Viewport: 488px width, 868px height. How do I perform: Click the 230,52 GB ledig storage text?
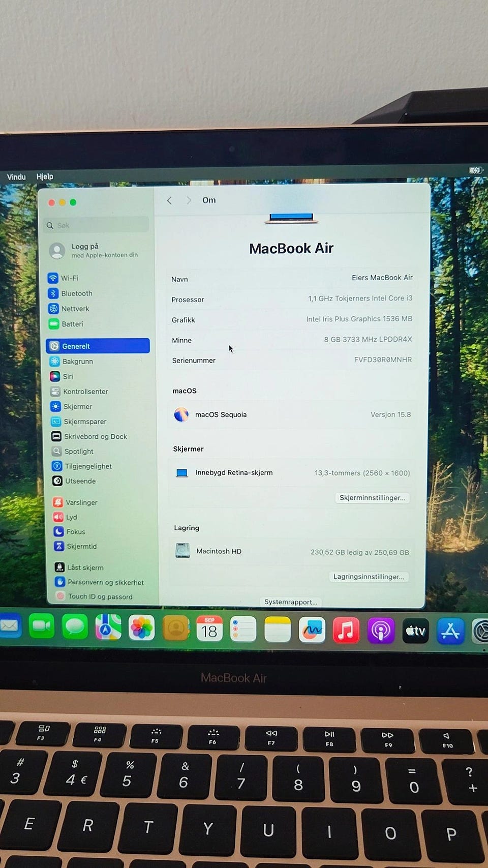point(359,552)
